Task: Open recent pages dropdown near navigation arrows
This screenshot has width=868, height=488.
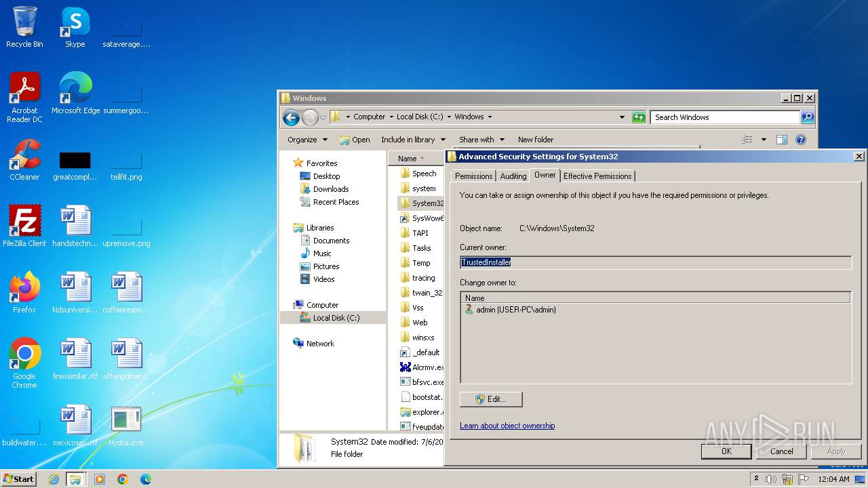Action: click(323, 117)
